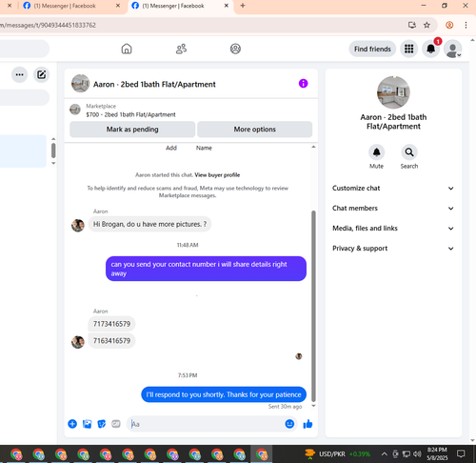This screenshot has width=476, height=463.
Task: Click the conversation scrollbar thumb
Action: tap(313, 306)
